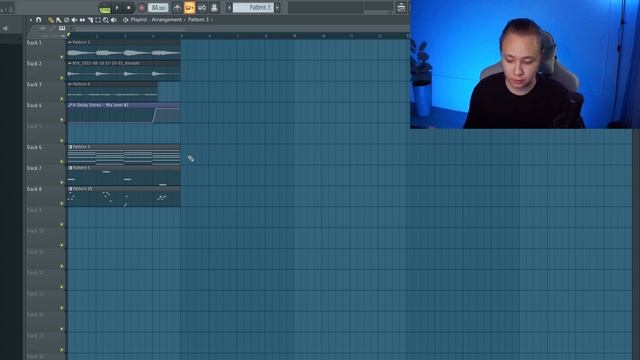The height and width of the screenshot is (360, 640).
Task: Open clip menu of automation clip on Track 4
Action: click(70, 105)
